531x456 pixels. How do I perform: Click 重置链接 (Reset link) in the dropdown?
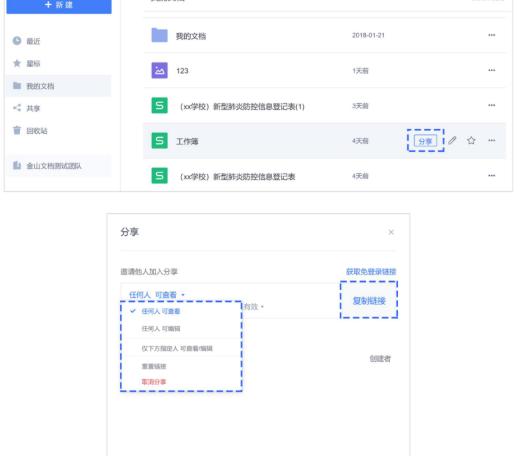(x=154, y=366)
